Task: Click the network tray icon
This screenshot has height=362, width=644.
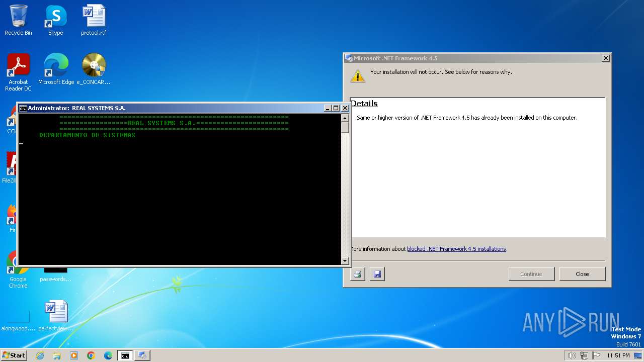Action: click(584, 355)
